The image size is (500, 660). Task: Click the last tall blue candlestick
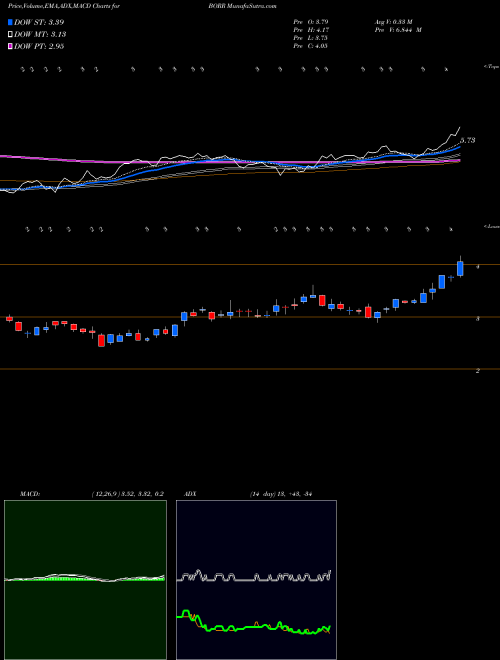460,269
